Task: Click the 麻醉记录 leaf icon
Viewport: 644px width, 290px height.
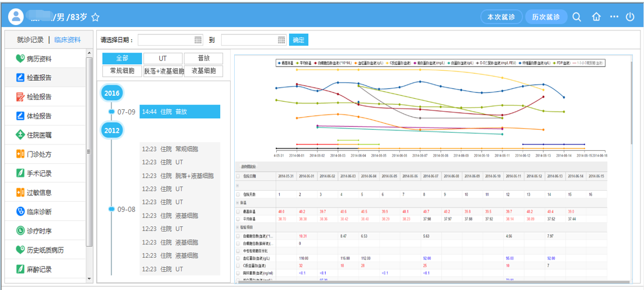Action: 20,270
